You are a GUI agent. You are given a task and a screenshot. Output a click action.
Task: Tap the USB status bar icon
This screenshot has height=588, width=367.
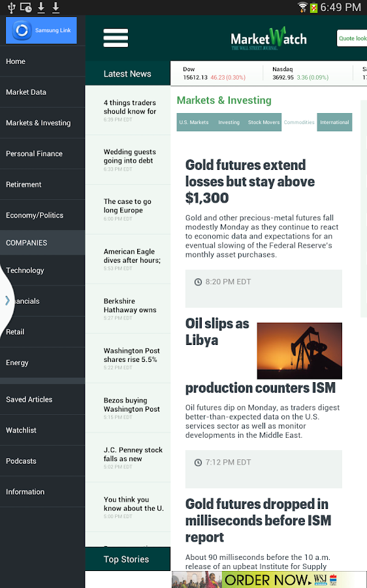coord(11,7)
